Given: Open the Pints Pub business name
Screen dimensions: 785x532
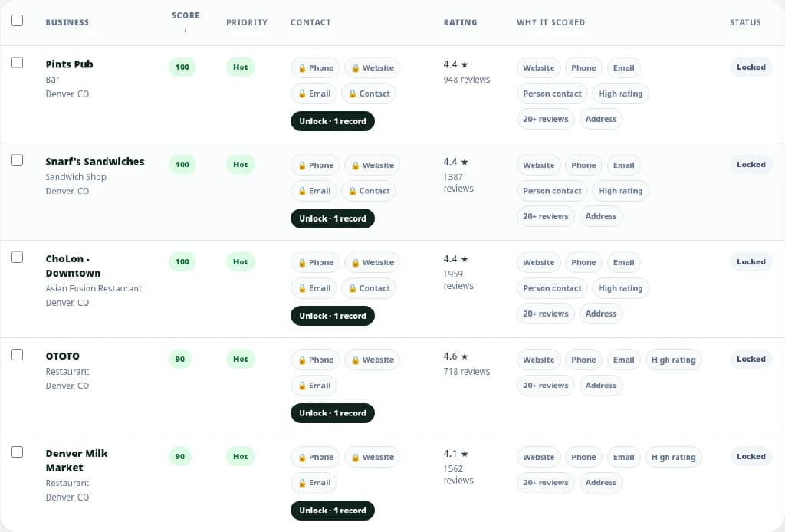Looking at the screenshot, I should (69, 64).
